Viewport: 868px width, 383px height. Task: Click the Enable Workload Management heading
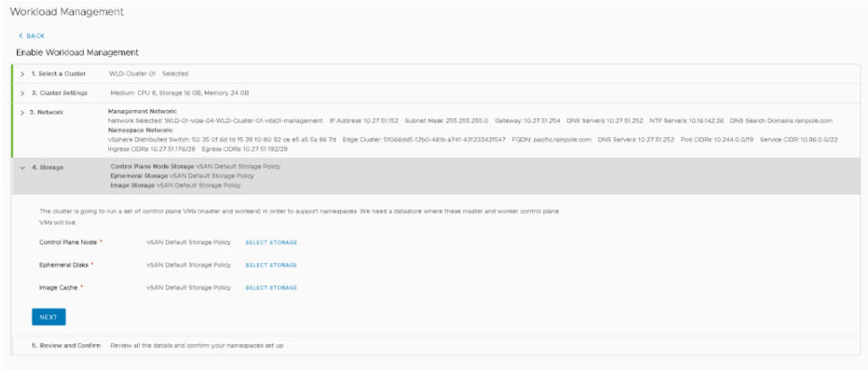(77, 52)
